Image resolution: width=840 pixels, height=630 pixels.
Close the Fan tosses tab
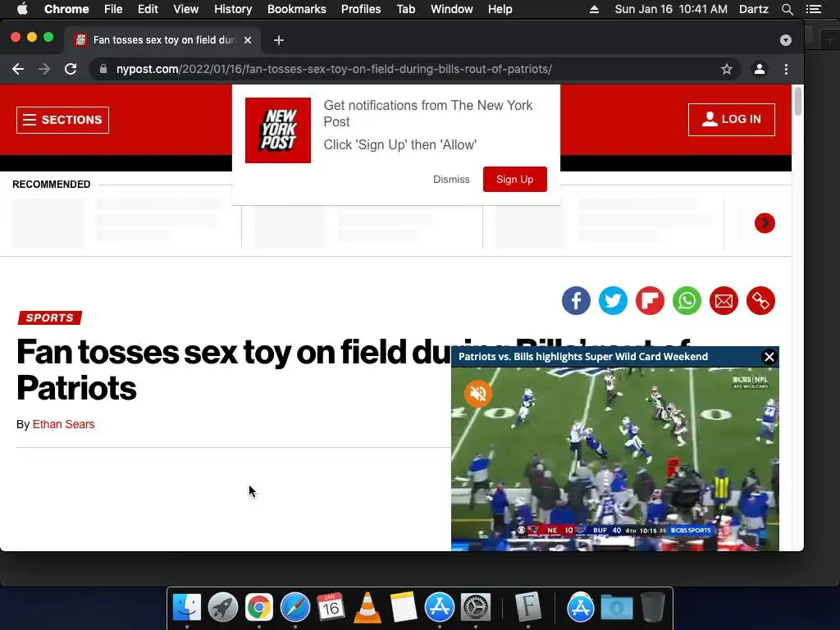pos(248,40)
